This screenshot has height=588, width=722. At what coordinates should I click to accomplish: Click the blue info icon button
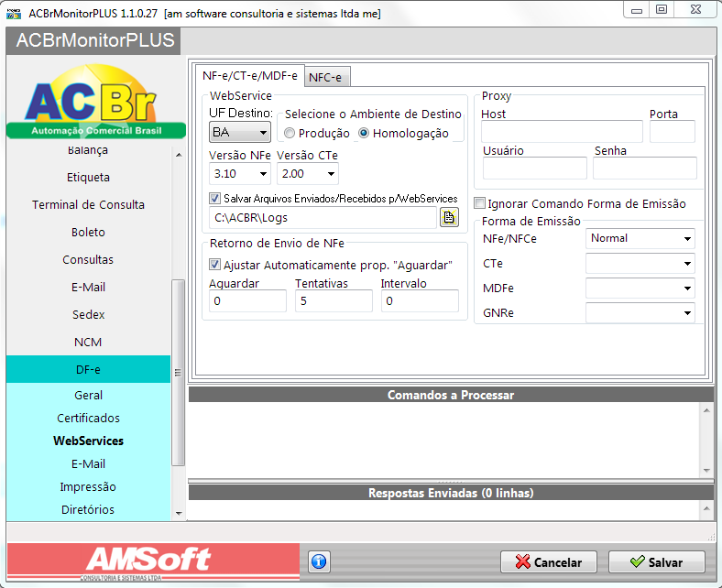(x=319, y=561)
